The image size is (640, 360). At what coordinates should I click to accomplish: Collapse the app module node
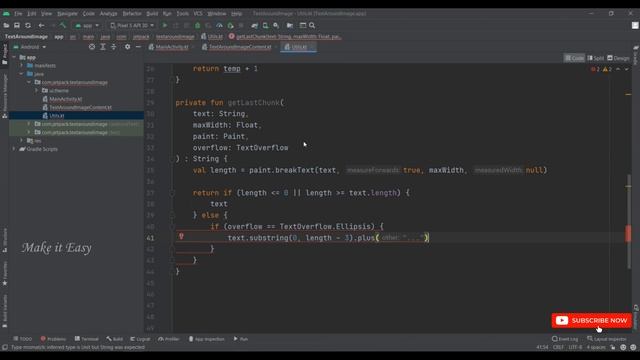14,57
